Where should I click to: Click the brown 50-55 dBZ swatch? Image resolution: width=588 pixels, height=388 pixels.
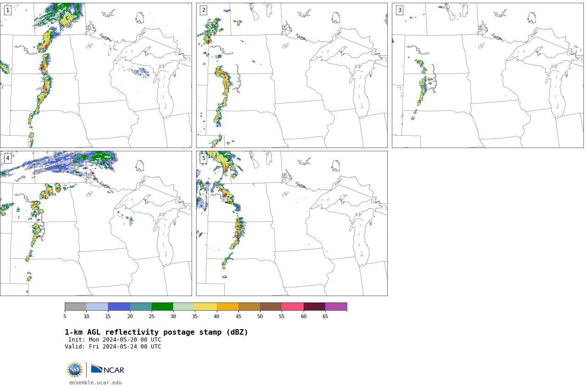271,307
